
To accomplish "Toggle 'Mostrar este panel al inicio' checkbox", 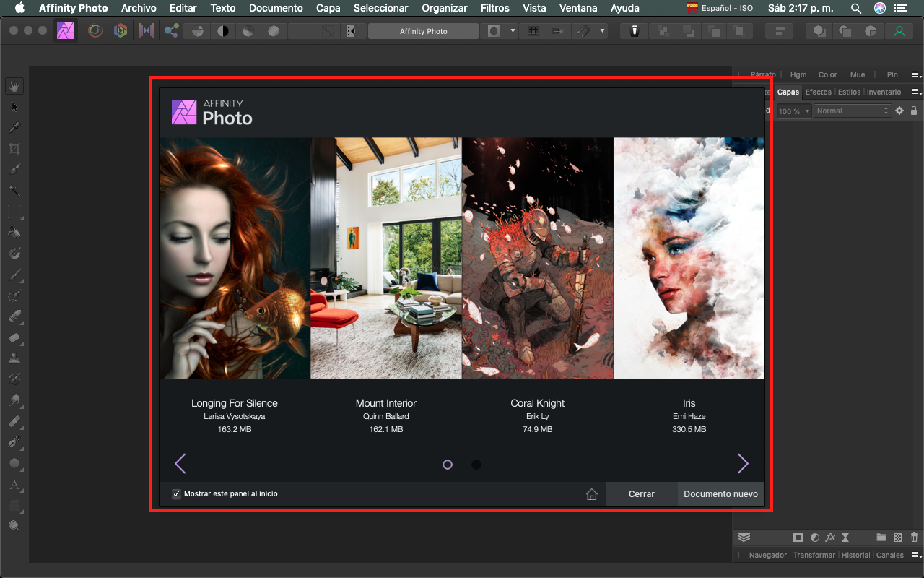I will [176, 493].
